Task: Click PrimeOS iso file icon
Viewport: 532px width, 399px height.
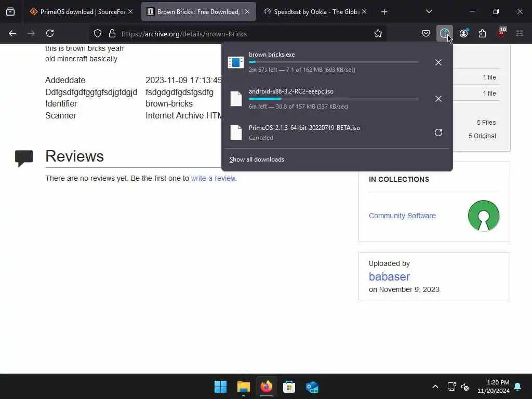Action: click(236, 132)
